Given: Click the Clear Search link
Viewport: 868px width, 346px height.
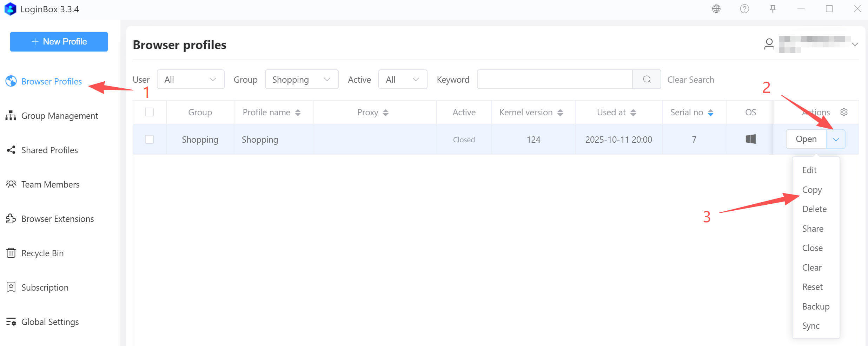Looking at the screenshot, I should [x=690, y=80].
